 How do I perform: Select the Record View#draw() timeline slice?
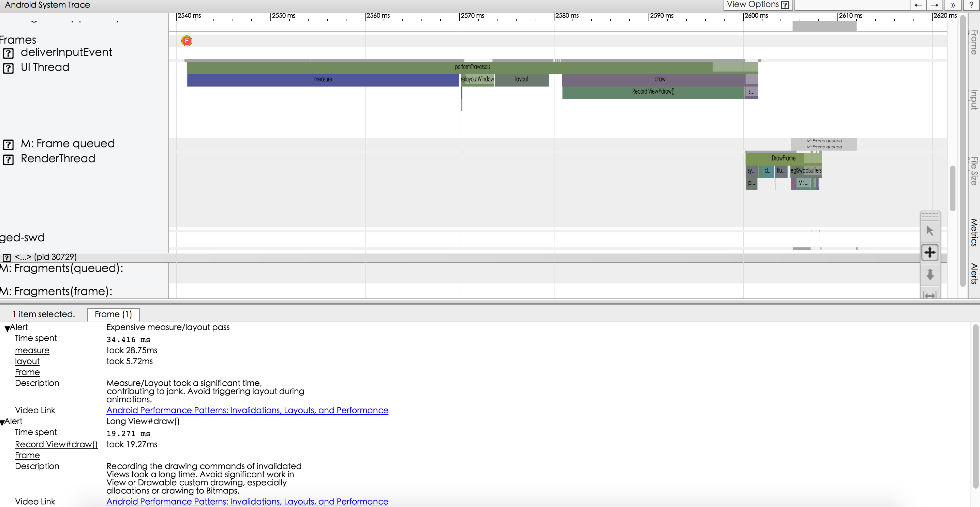coord(653,92)
